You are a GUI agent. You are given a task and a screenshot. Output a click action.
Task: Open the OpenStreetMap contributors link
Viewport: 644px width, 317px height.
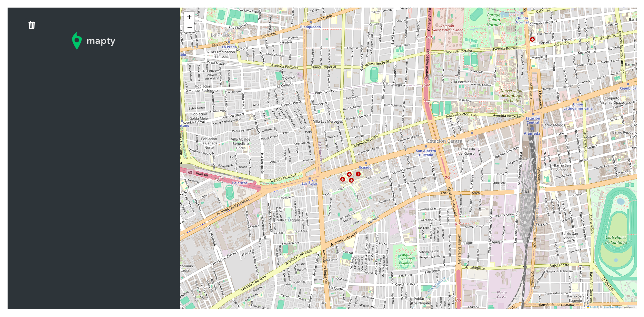click(612, 307)
